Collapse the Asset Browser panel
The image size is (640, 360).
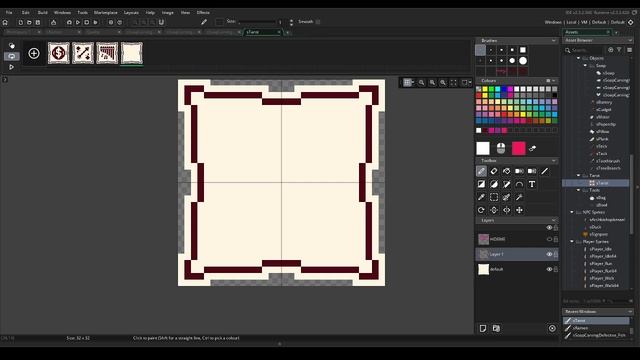click(x=630, y=41)
